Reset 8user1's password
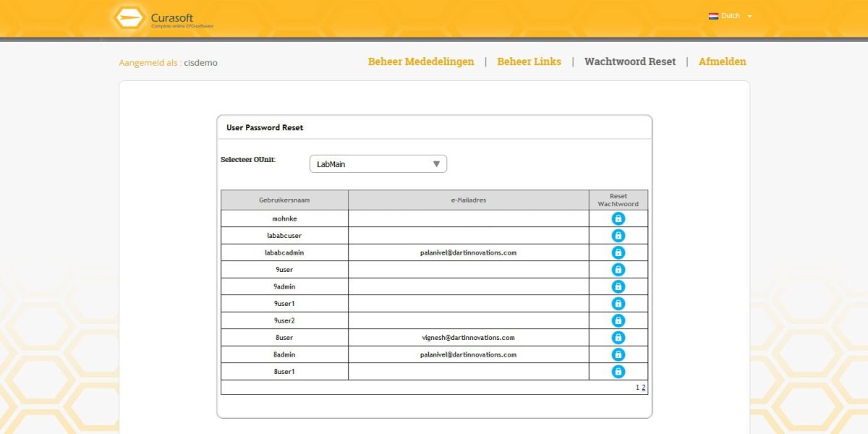Viewport: 868px width, 434px height. [x=618, y=371]
